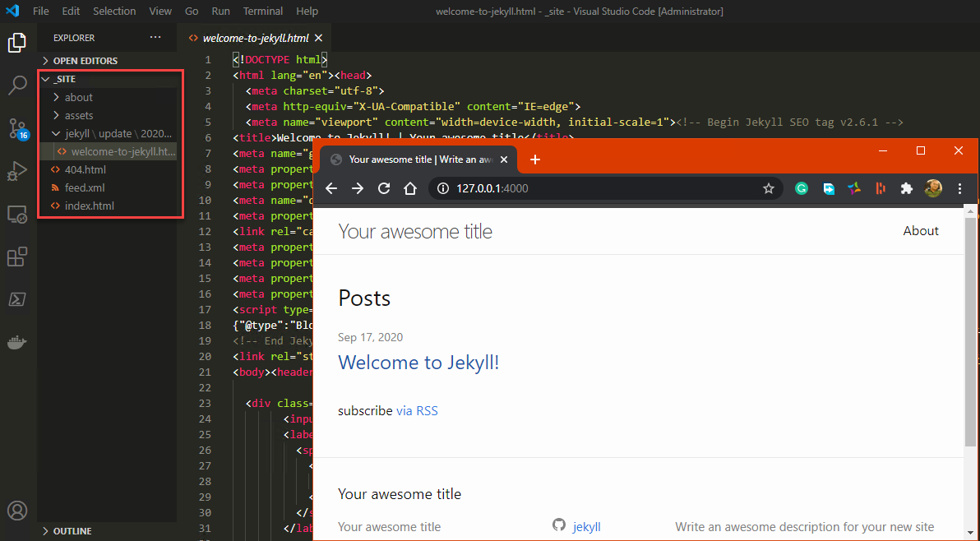980x541 pixels.
Task: Open the Remote Explorer icon
Action: [17, 215]
